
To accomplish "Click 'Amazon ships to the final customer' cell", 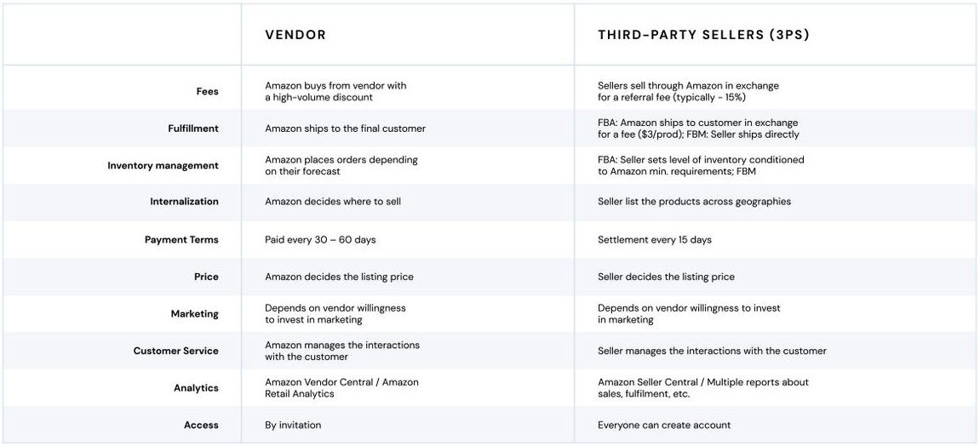I will click(345, 129).
